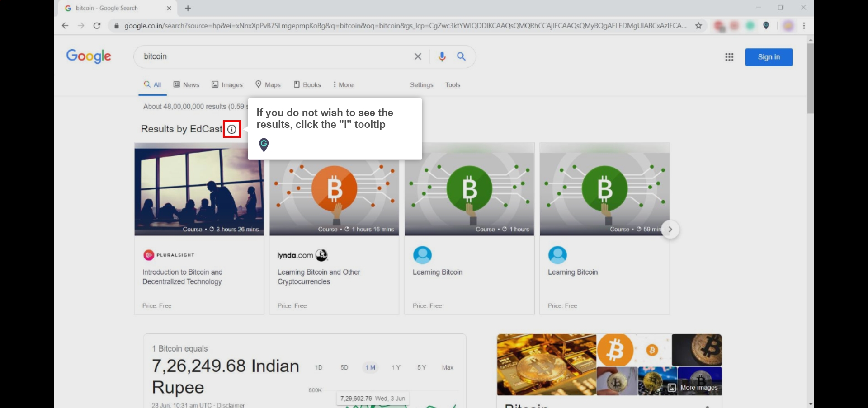Click the green extension icon in toolbar
The width and height of the screenshot is (868, 408).
click(750, 26)
